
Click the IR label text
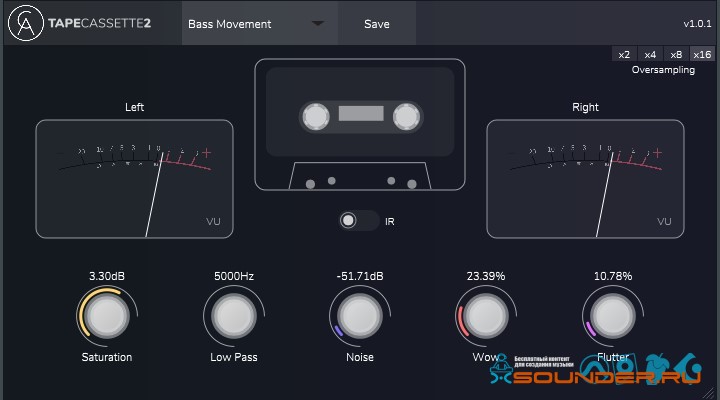coord(390,221)
